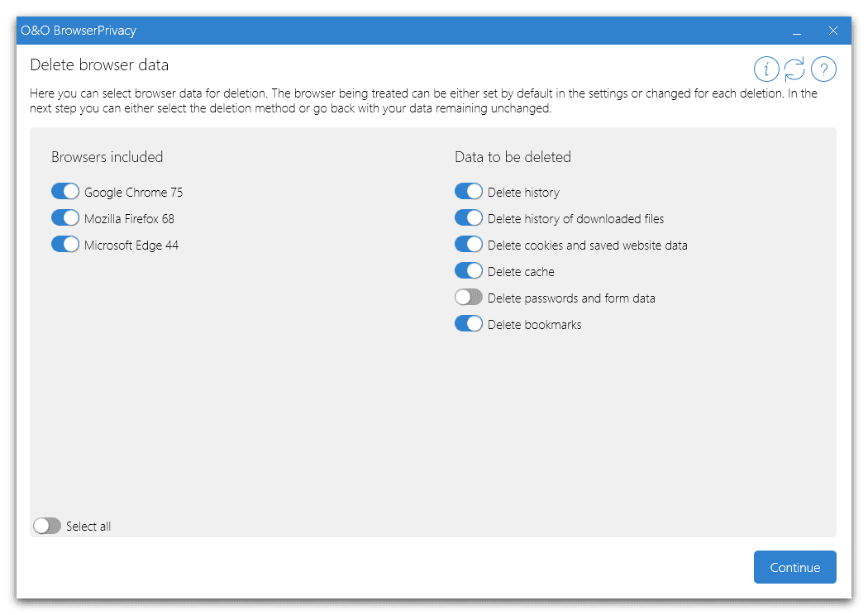Click the Delete cache label text

click(x=521, y=272)
